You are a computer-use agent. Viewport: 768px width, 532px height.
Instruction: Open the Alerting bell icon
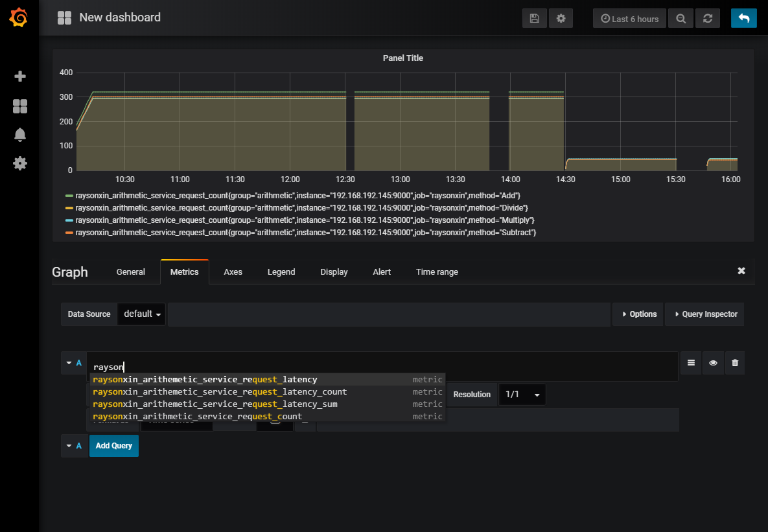(x=19, y=135)
